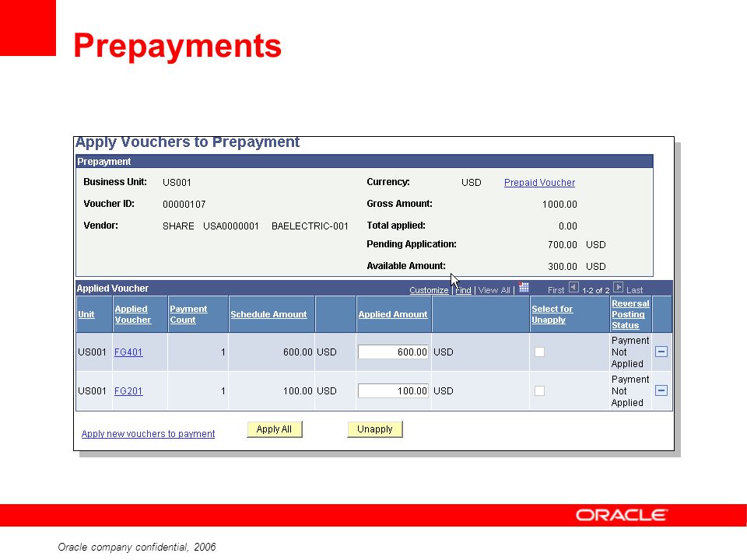Viewport: 747px width, 560px height.
Task: Click the Apply All button
Action: pos(274,429)
